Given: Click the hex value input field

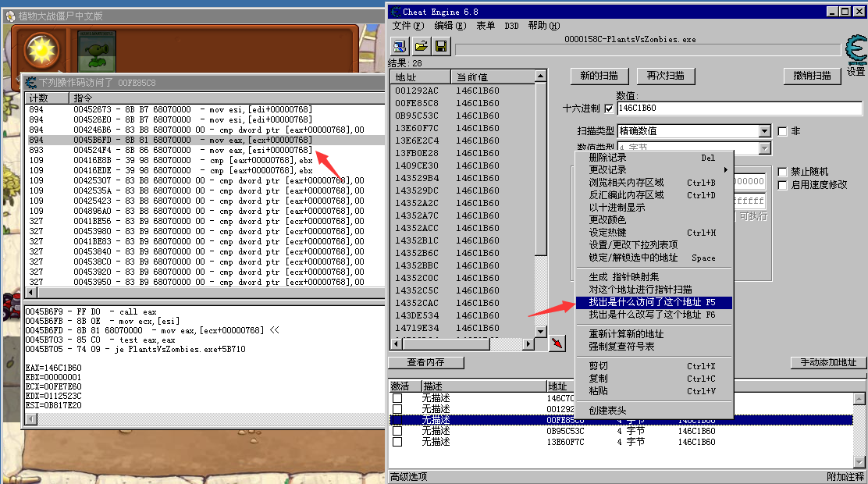Looking at the screenshot, I should coord(739,109).
